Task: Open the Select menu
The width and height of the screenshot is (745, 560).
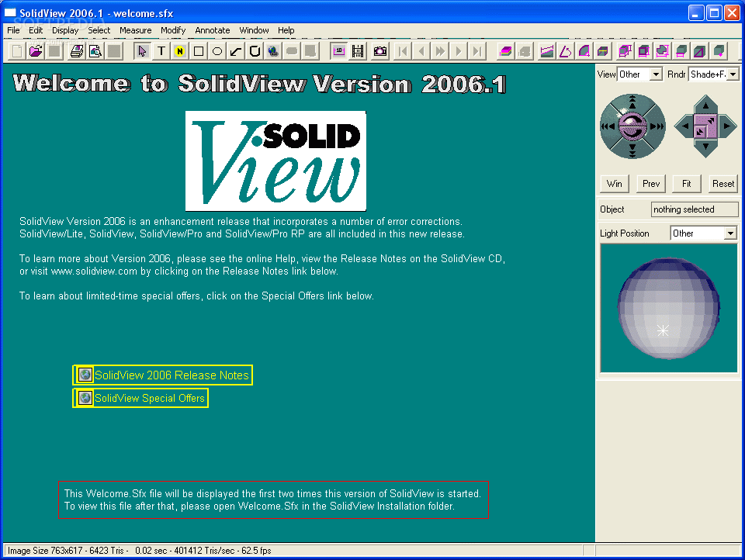Action: point(99,30)
